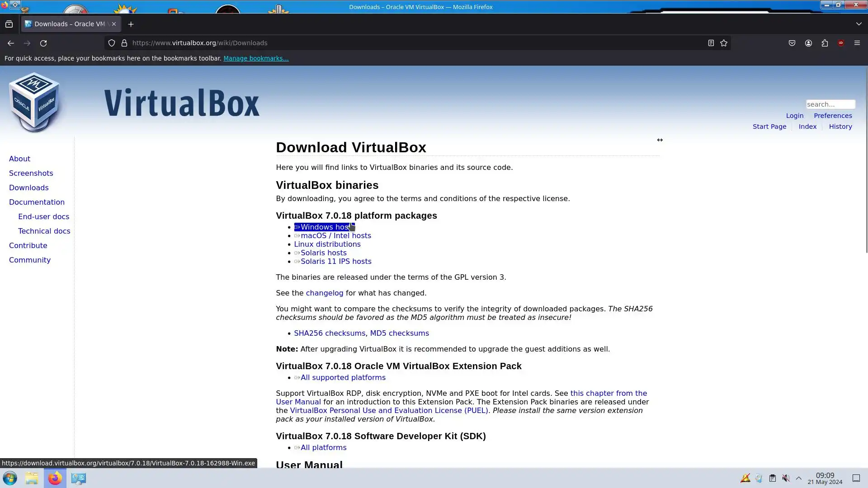868x488 pixels.
Task: Toggle reader view icon
Action: (711, 43)
